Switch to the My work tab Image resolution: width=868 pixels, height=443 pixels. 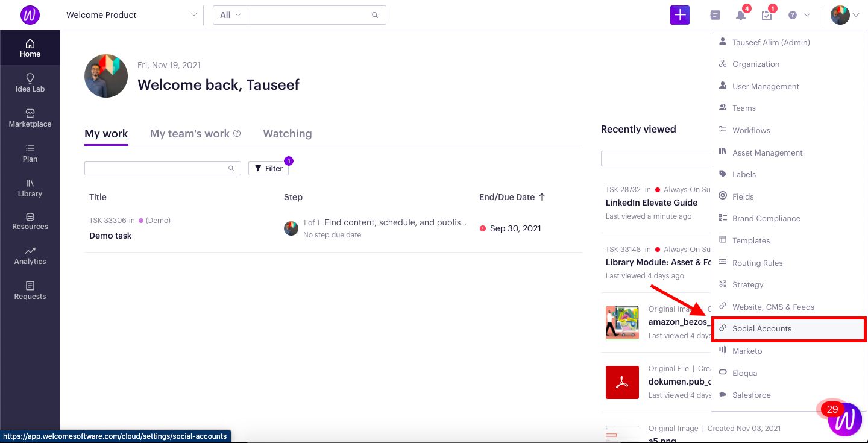[106, 134]
